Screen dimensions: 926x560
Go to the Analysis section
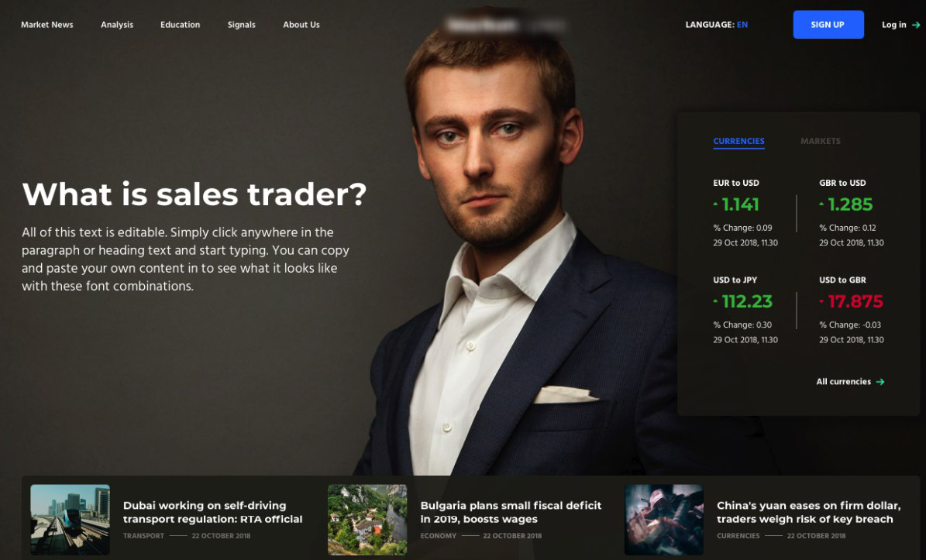coord(117,25)
